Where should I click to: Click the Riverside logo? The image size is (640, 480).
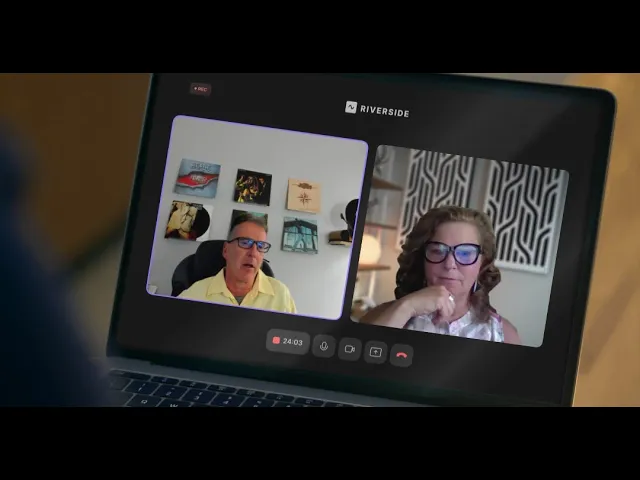(377, 109)
